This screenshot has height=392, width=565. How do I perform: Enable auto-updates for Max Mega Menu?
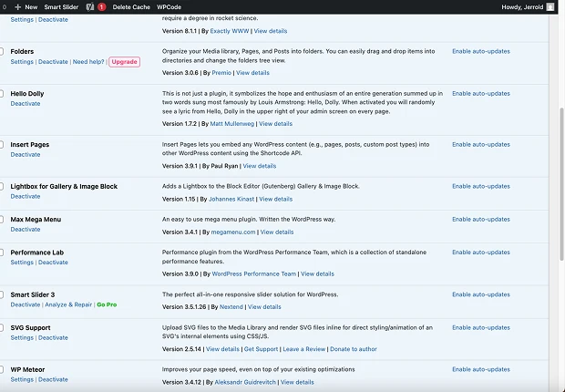(481, 220)
